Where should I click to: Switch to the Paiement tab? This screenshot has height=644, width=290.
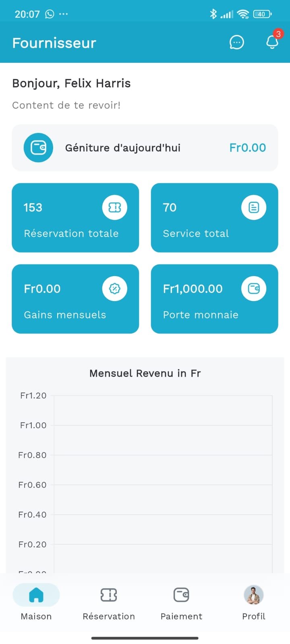(x=181, y=602)
